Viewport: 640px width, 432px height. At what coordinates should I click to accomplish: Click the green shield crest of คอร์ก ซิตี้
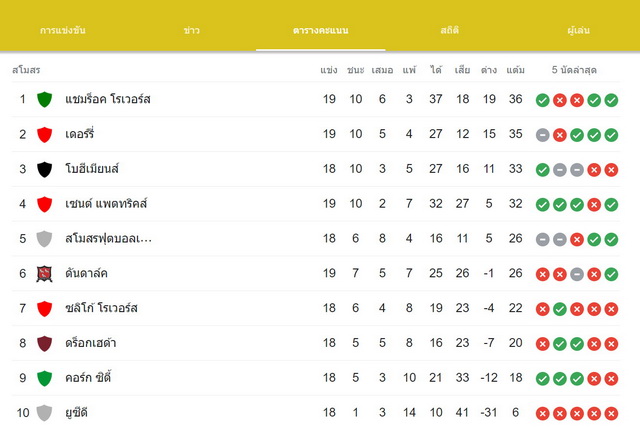click(x=44, y=378)
